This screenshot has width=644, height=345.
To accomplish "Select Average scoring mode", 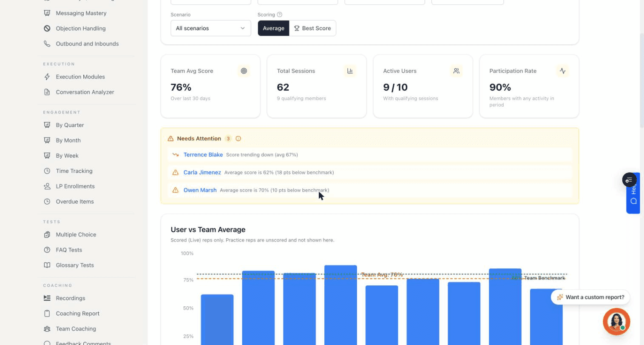I will 273,28.
